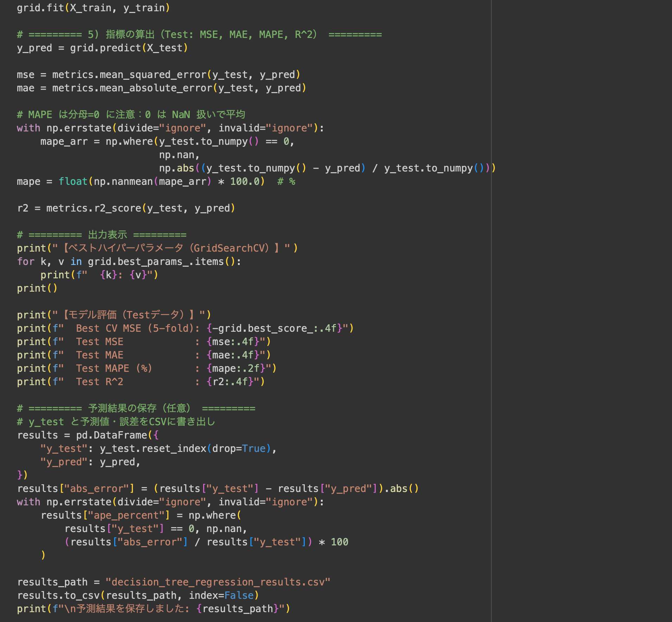Click 'y_pred = grid.predict(X_test)' line

[103, 48]
